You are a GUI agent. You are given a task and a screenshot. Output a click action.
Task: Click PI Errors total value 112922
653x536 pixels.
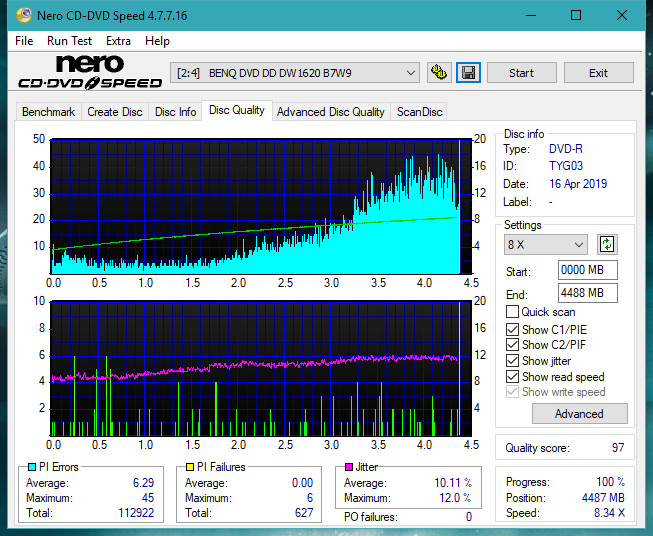[x=136, y=513]
